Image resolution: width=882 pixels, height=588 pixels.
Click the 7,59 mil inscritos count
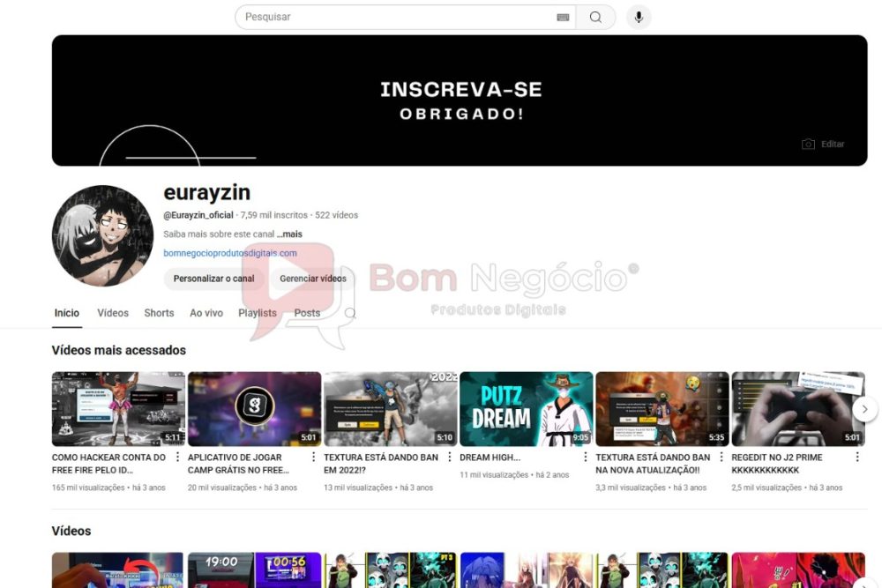click(x=274, y=215)
